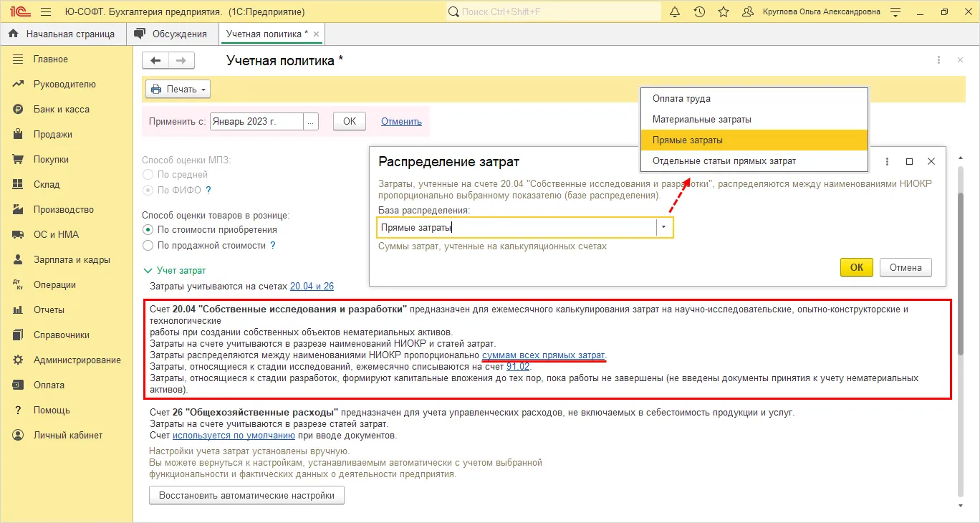Maximize the Распределение затрат dialog

pos(910,162)
